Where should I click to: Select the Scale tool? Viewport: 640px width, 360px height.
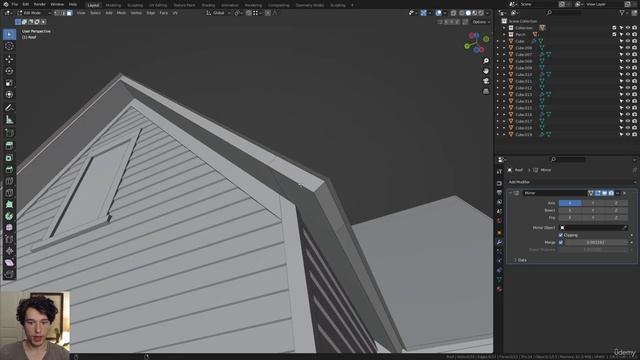tap(9, 83)
